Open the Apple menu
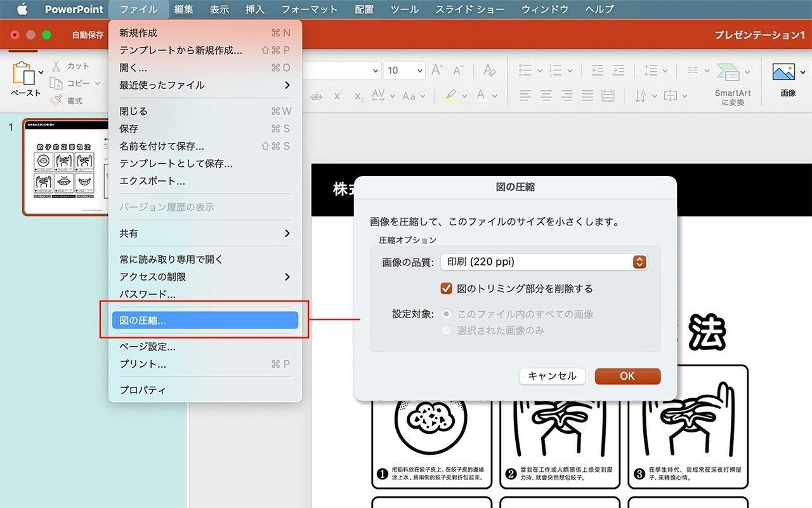The width and height of the screenshot is (812, 508). 22,9
